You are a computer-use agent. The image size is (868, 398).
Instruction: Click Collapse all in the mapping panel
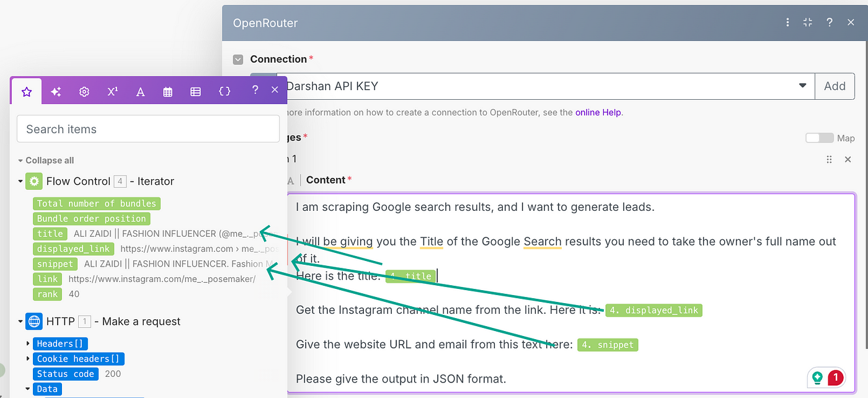[x=50, y=160]
